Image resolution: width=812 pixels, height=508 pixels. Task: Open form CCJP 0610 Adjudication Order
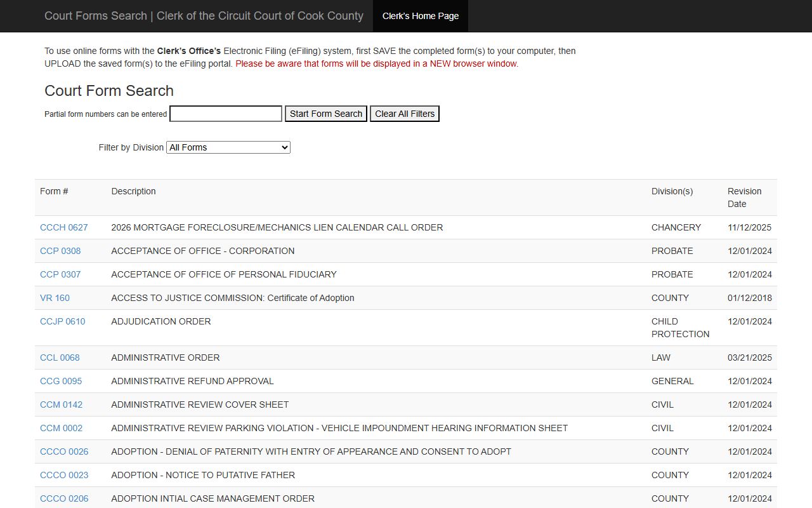[62, 321]
